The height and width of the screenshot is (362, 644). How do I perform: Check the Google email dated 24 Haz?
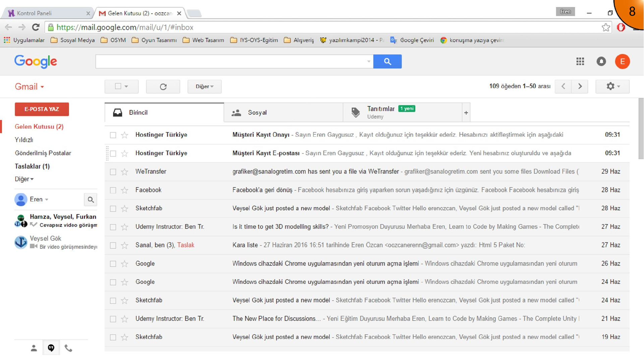pos(113,282)
